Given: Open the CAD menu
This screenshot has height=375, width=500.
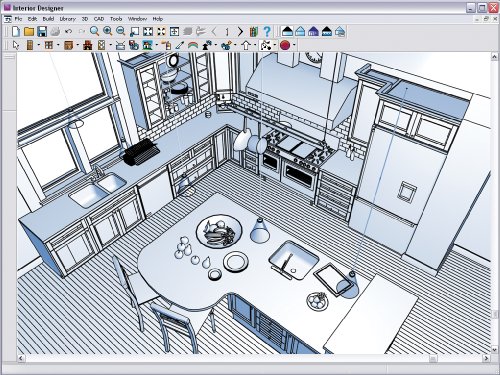Looking at the screenshot, I should [x=99, y=19].
